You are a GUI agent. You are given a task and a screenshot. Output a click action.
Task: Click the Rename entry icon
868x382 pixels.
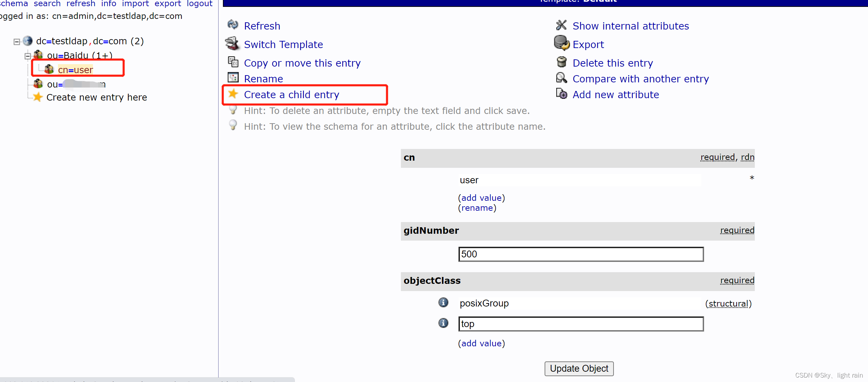pyautogui.click(x=233, y=78)
